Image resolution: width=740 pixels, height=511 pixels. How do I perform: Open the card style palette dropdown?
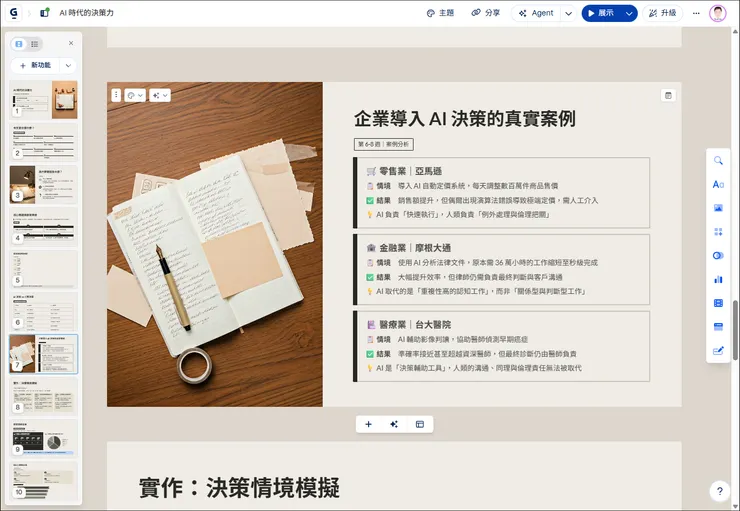point(135,95)
